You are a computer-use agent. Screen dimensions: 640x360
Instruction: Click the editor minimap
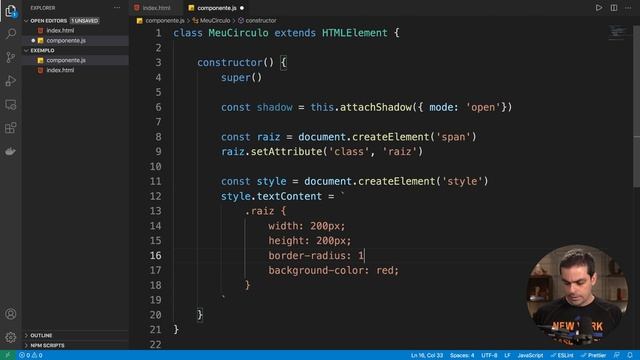pos(618,33)
